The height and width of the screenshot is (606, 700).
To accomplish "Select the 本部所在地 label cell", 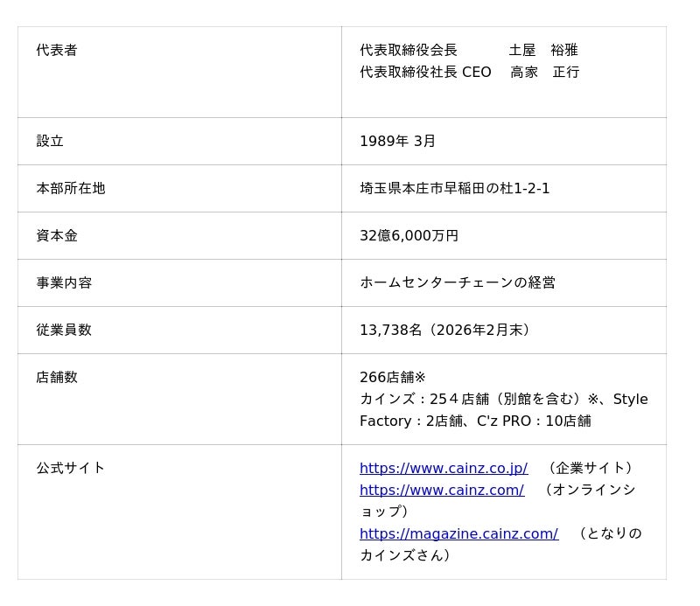I will 71,189.
